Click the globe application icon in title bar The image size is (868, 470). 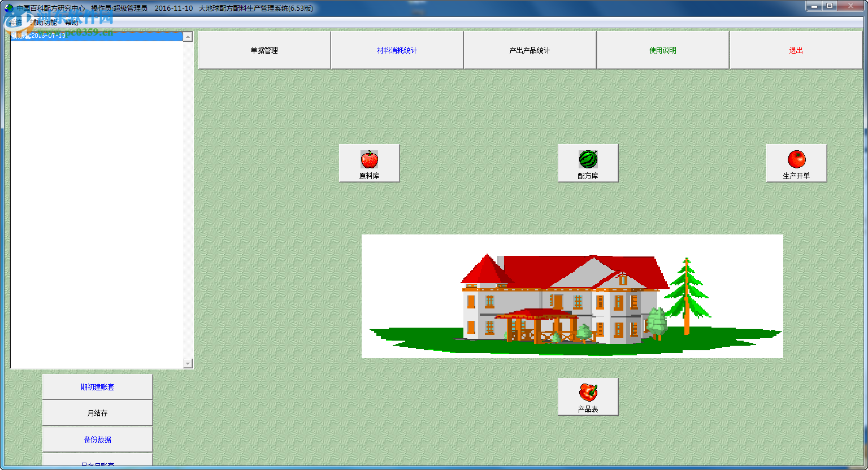click(8, 8)
